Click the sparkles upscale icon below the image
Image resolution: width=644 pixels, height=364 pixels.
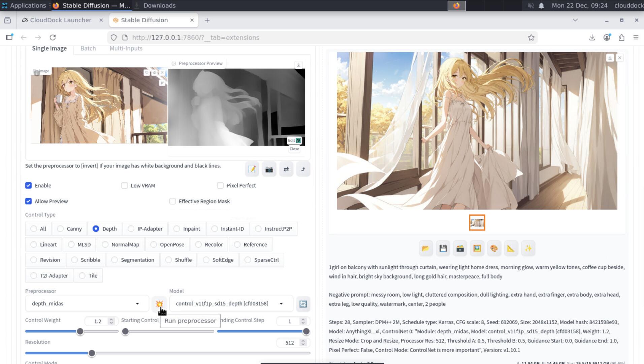pyautogui.click(x=528, y=249)
